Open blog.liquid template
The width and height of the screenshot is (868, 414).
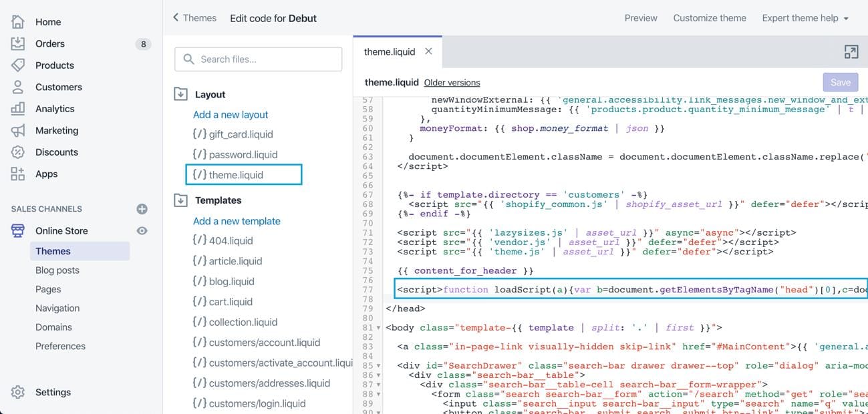(223, 281)
